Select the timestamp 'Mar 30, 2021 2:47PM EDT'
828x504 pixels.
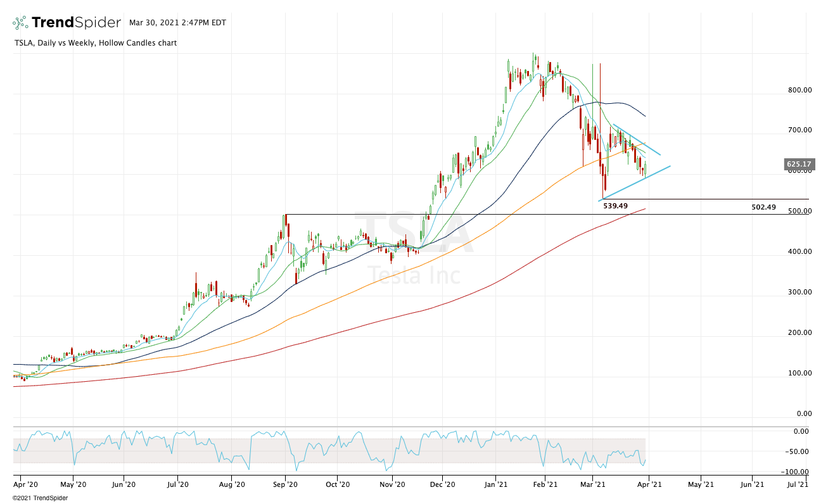[177, 23]
